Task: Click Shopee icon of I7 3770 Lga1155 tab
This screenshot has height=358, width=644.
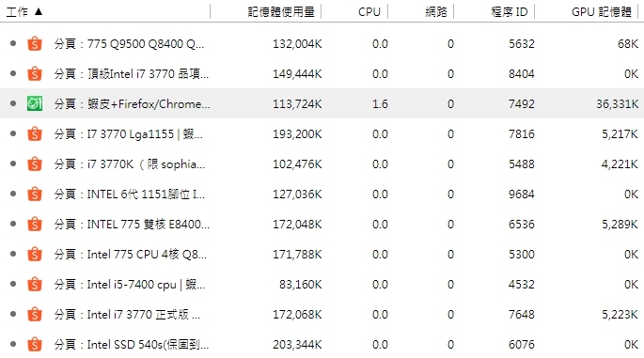Action: click(x=35, y=133)
